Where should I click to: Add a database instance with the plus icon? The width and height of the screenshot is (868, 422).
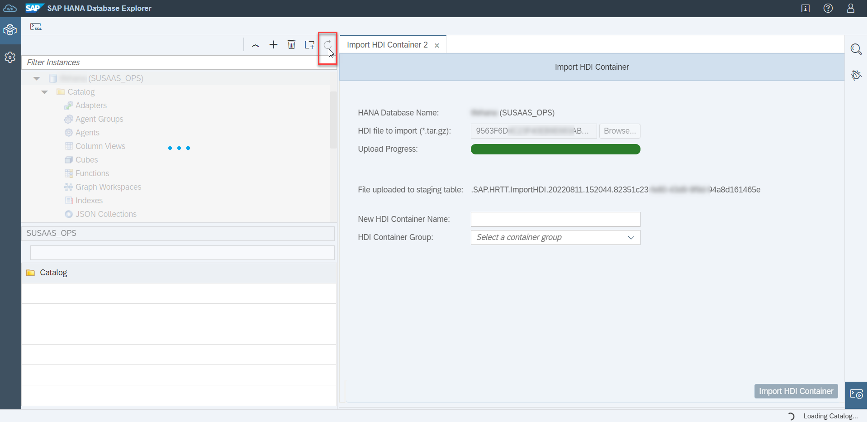(273, 44)
